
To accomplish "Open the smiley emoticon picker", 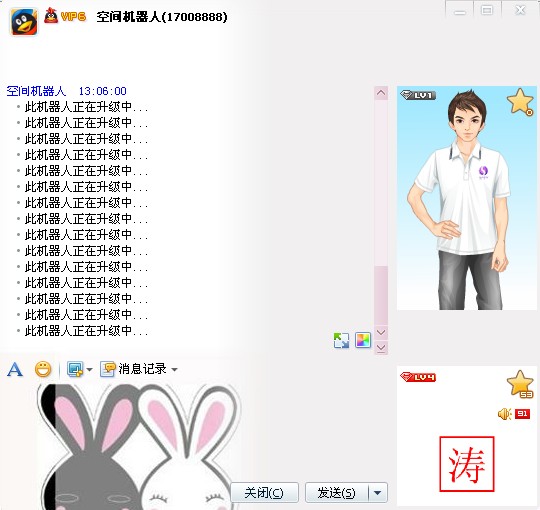I will tap(43, 369).
